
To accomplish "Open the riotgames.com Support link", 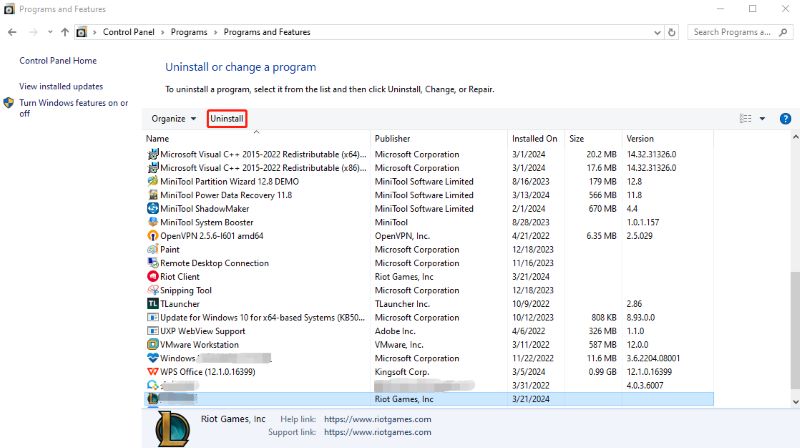I will [x=378, y=432].
